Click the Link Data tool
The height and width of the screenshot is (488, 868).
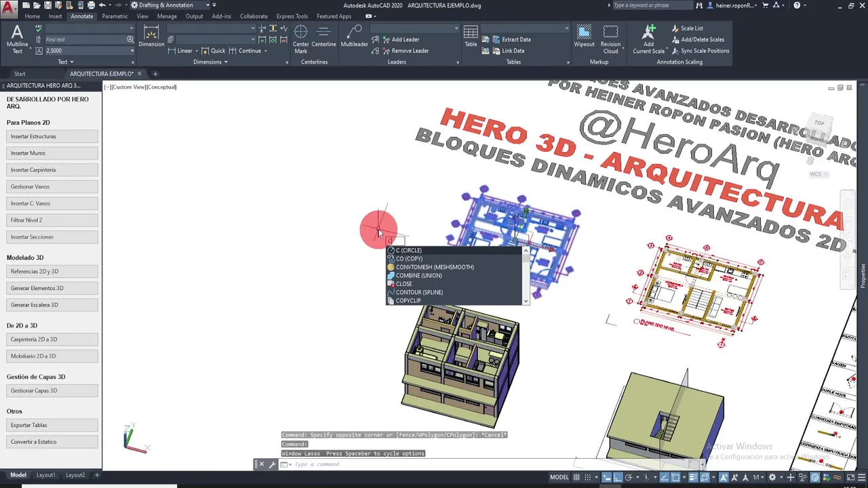click(507, 51)
